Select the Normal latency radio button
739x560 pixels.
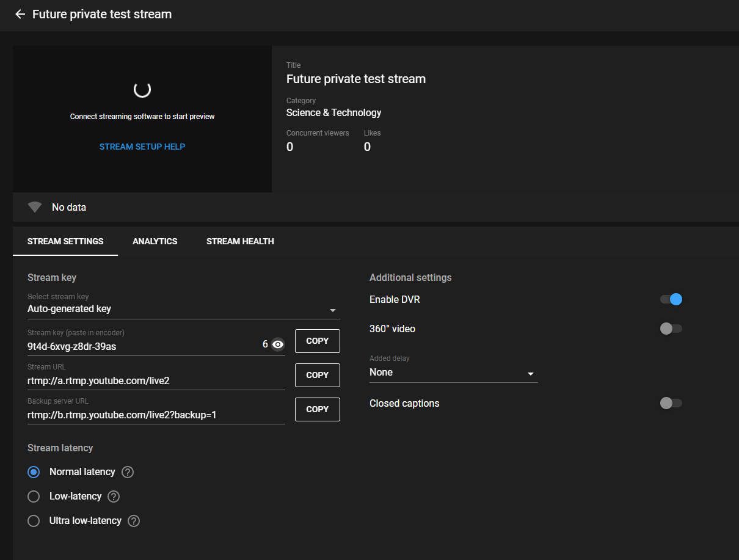(x=34, y=472)
